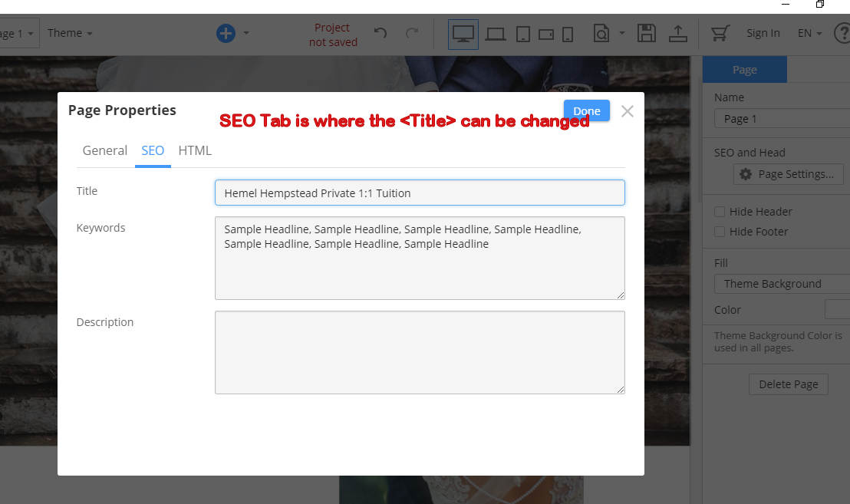Click the Color swatch box

pyautogui.click(x=837, y=310)
